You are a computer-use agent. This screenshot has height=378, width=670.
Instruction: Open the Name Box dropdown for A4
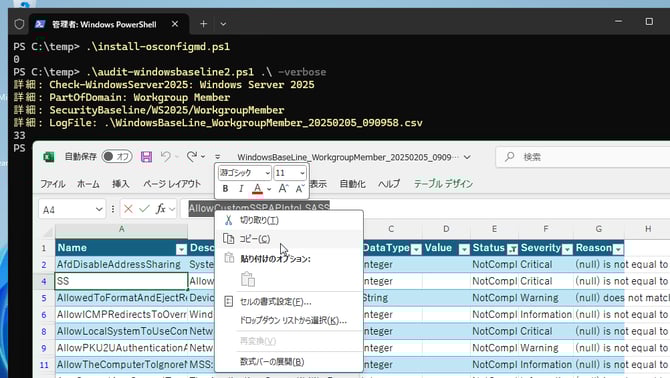pyautogui.click(x=99, y=209)
